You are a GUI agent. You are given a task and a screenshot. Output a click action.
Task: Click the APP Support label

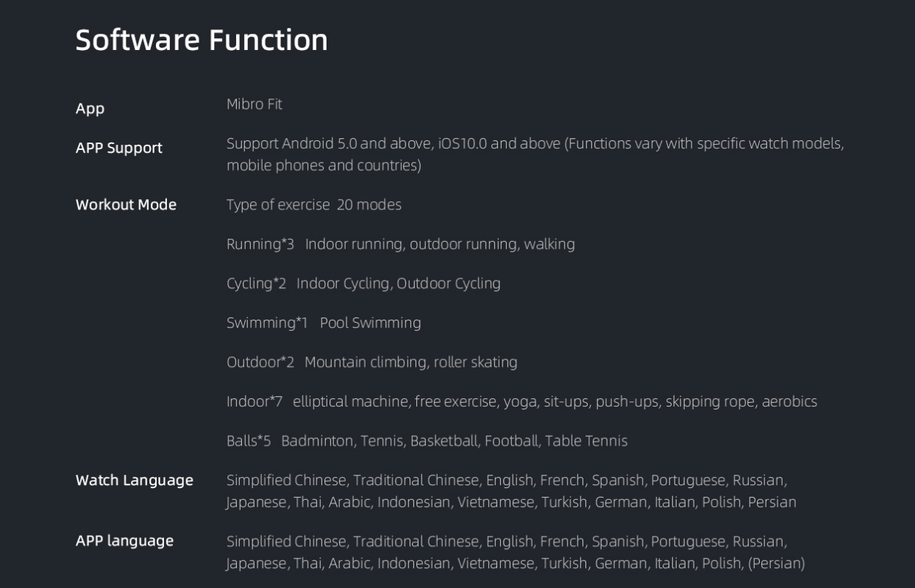pyautogui.click(x=119, y=148)
